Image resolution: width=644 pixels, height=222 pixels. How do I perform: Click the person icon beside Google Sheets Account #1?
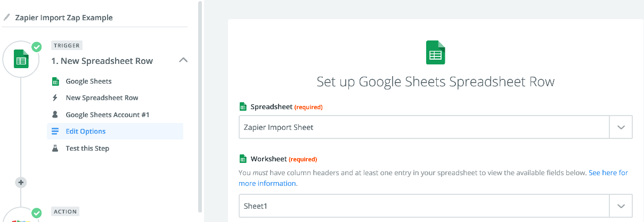tap(55, 114)
